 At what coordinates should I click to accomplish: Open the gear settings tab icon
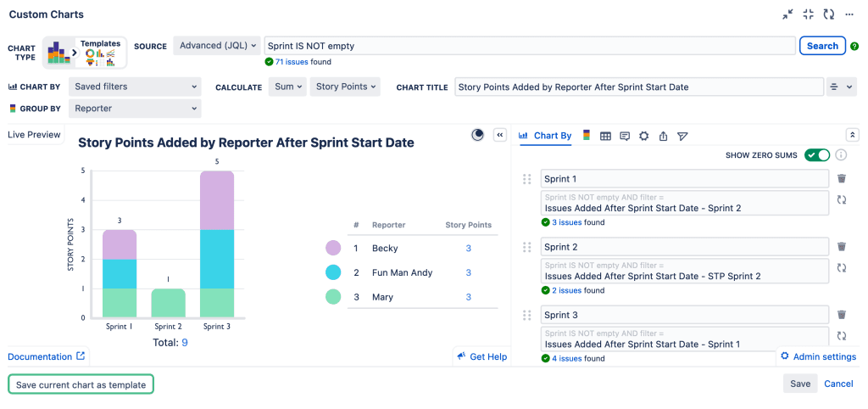643,136
